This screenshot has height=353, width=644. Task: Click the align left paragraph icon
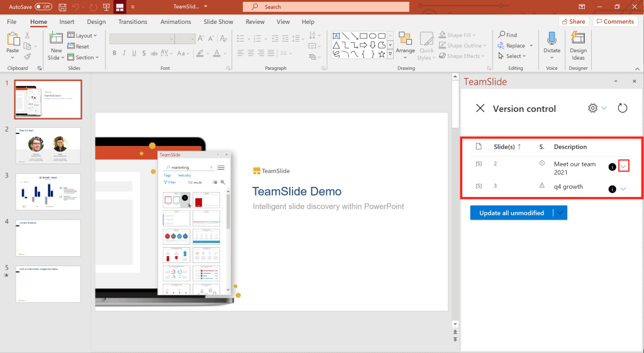(x=240, y=53)
